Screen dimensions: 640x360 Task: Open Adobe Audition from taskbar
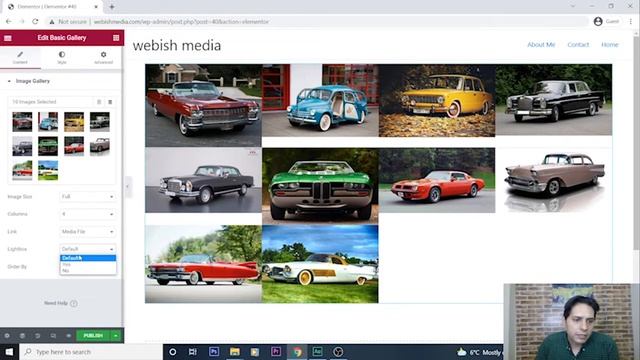pyautogui.click(x=318, y=352)
